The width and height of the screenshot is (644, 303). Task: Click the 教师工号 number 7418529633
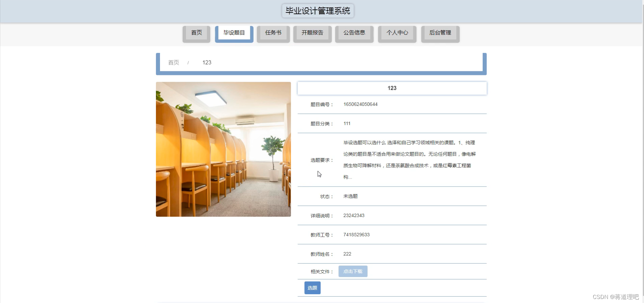(x=356, y=235)
